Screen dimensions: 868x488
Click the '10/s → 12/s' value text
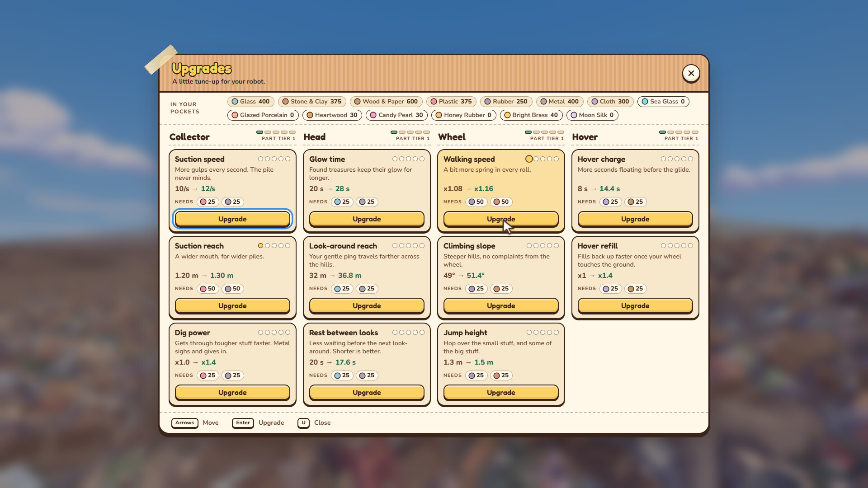pos(195,188)
